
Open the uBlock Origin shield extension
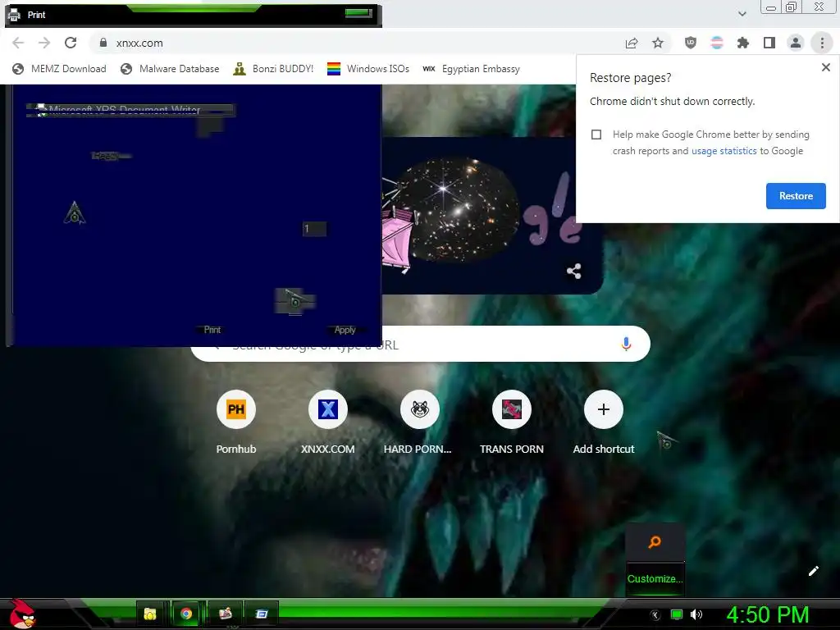[x=691, y=43]
